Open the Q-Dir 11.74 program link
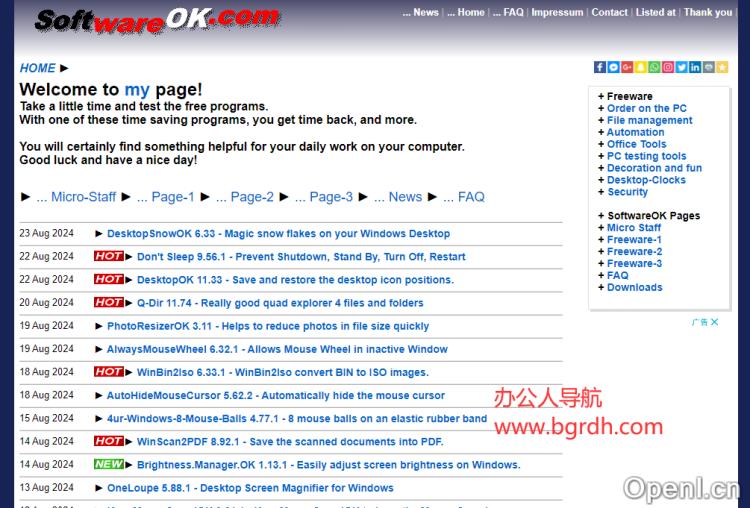Screen dimensions: 750x508 279,303
